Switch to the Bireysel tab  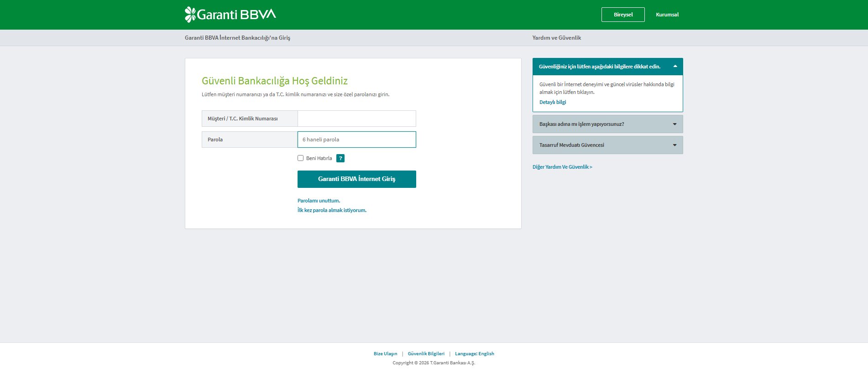click(x=623, y=15)
